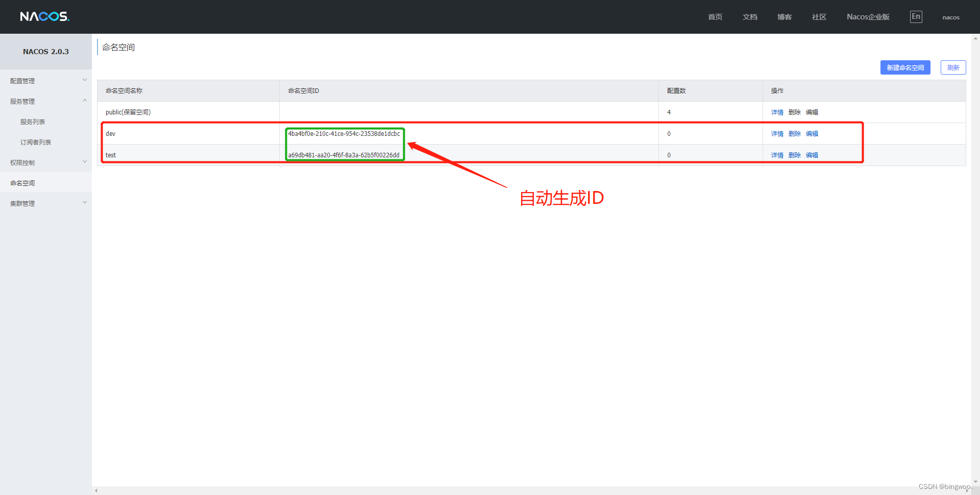This screenshot has width=980, height=495.
Task: Select the test namespace name cell
Action: tap(188, 155)
